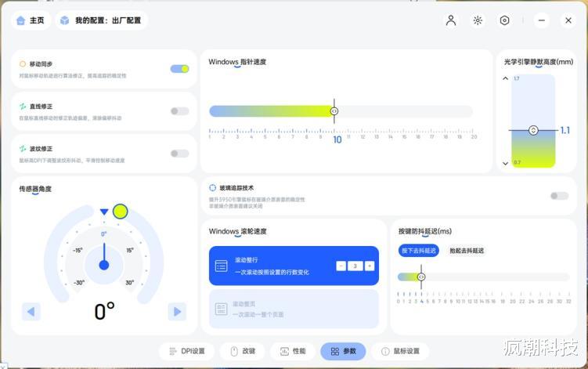Image resolution: width=588 pixels, height=369 pixels.
Task: Select the 滚动整行 scroll option
Action: click(294, 266)
